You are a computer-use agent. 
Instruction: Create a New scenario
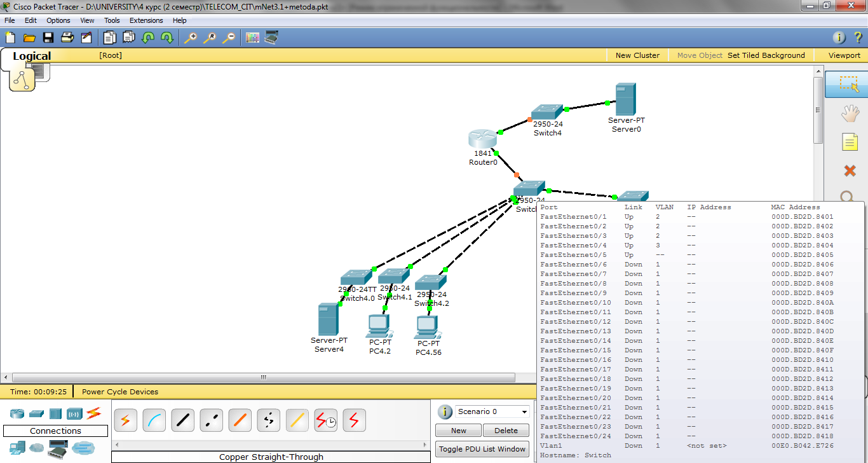458,431
